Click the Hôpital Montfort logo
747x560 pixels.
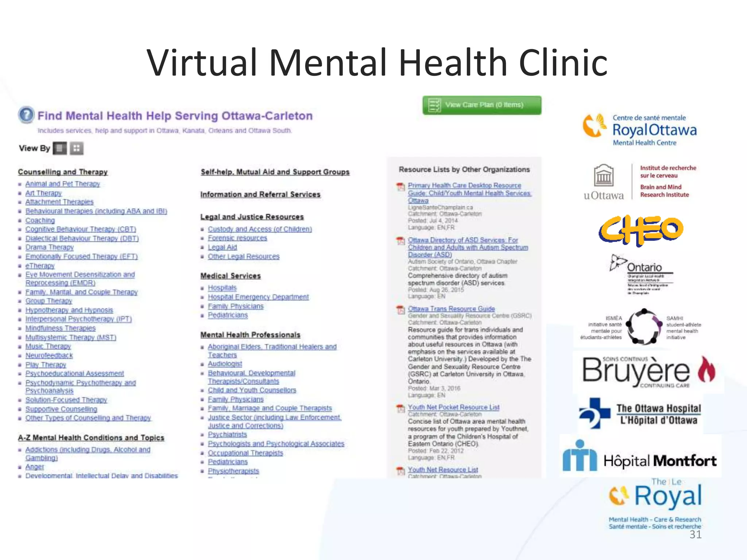tap(640, 456)
